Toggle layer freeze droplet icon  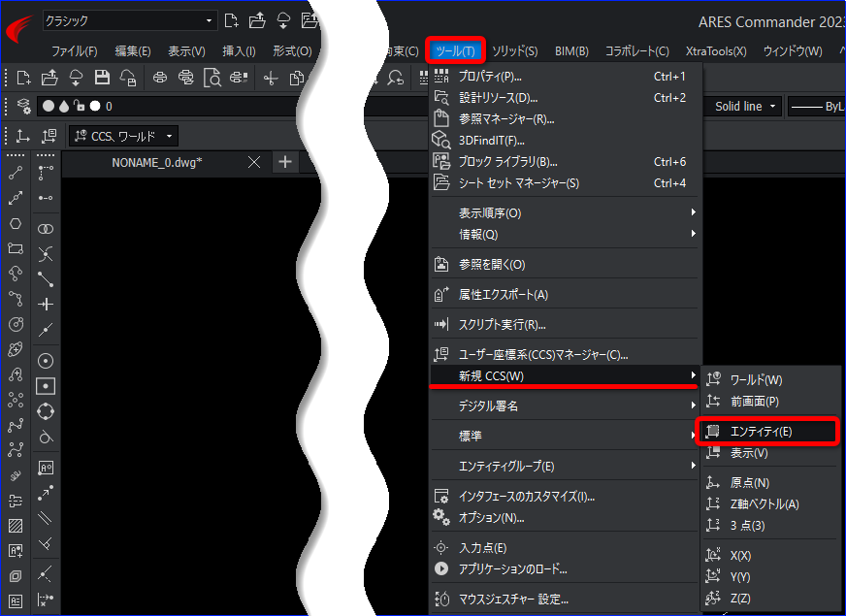(x=64, y=107)
